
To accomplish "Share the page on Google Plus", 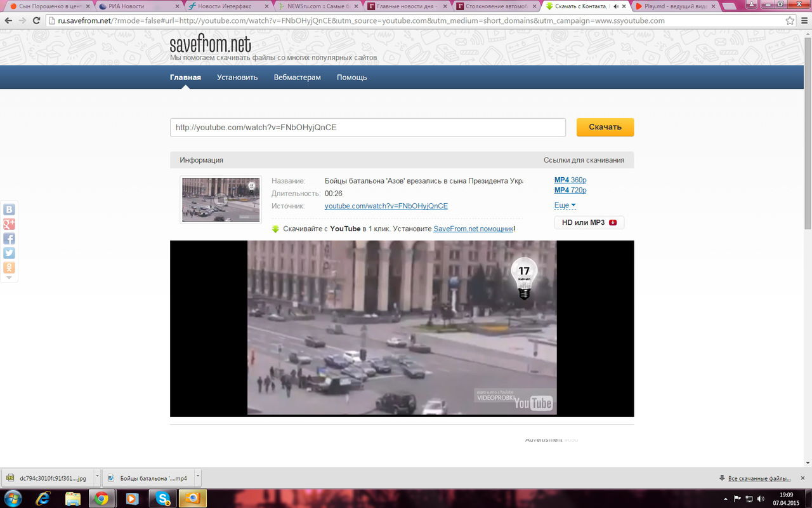I will (x=9, y=224).
